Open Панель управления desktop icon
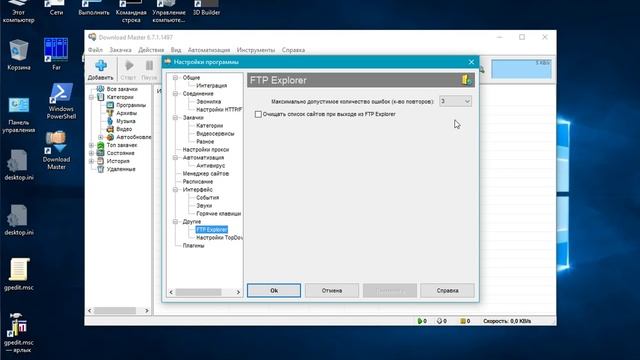 [x=18, y=106]
